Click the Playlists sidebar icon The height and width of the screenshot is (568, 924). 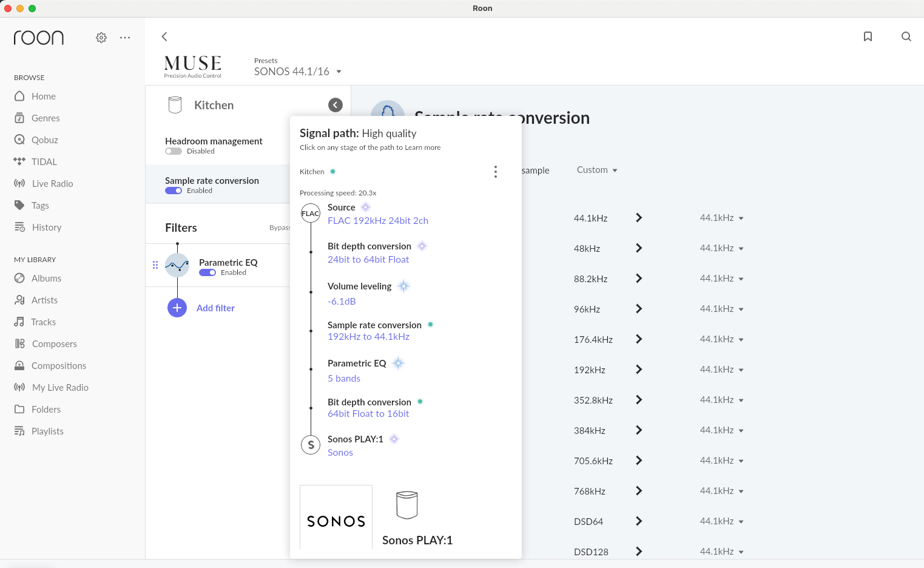click(x=19, y=431)
